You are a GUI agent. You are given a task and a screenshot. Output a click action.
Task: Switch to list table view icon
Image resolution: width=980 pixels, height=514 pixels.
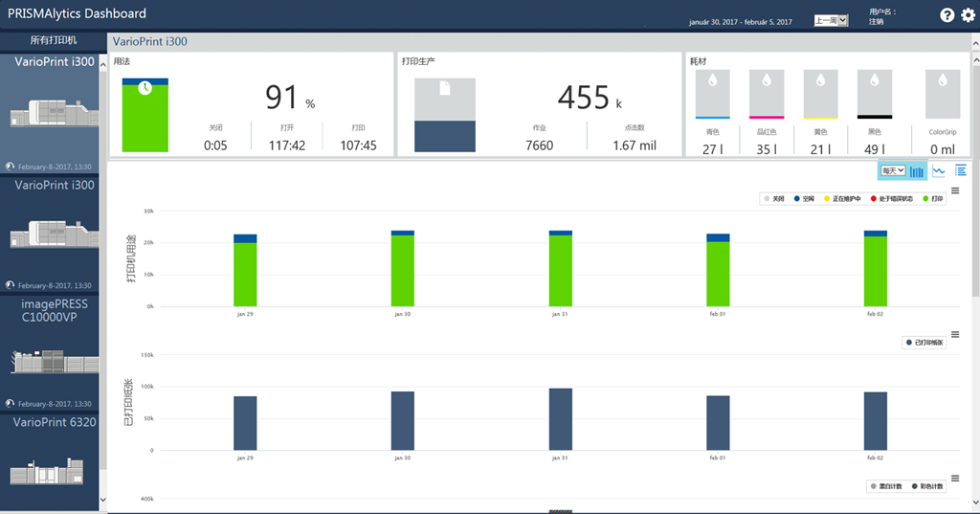tap(961, 170)
